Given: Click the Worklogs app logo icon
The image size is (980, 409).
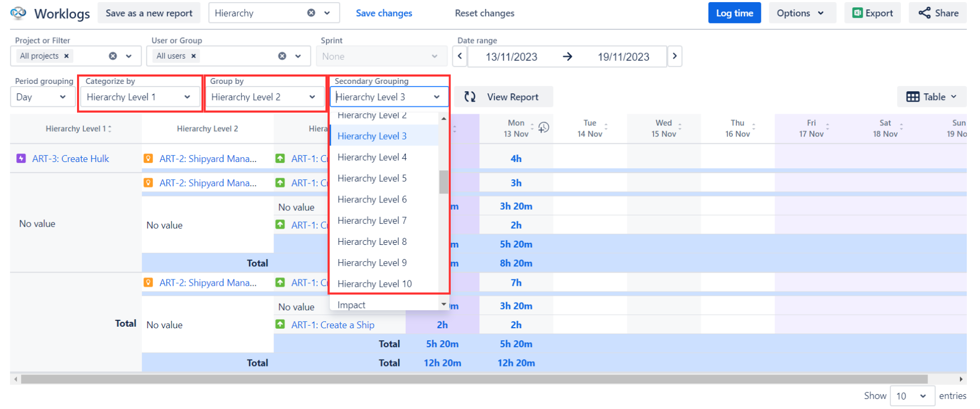Looking at the screenshot, I should [x=18, y=13].
